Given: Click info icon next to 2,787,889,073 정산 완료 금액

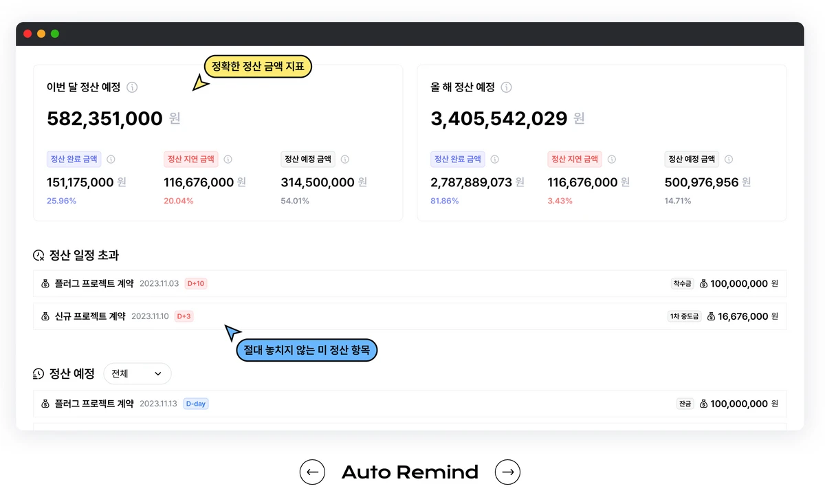Looking at the screenshot, I should (494, 159).
